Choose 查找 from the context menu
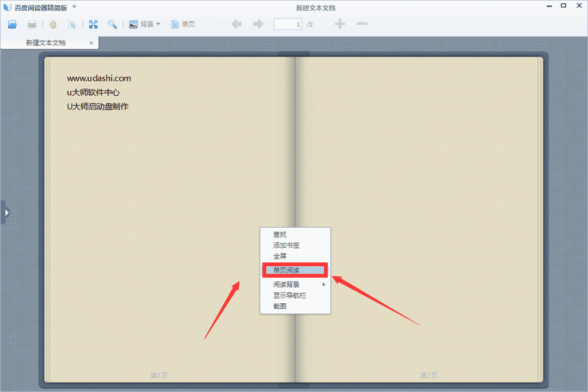The image size is (588, 392). click(295, 235)
